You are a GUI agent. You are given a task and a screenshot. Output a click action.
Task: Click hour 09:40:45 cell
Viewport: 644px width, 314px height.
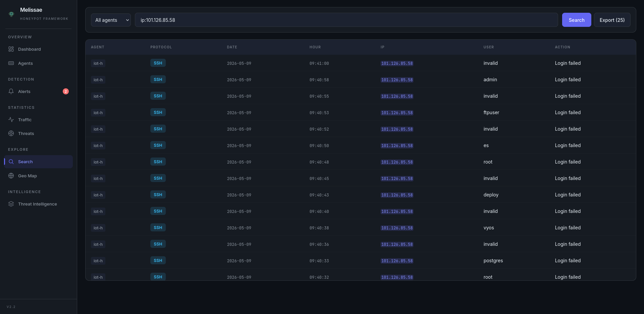[319, 178]
